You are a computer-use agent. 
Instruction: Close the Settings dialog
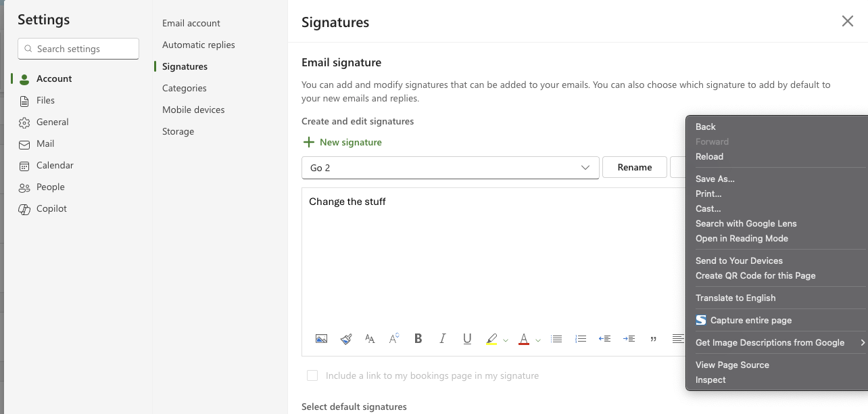click(847, 22)
